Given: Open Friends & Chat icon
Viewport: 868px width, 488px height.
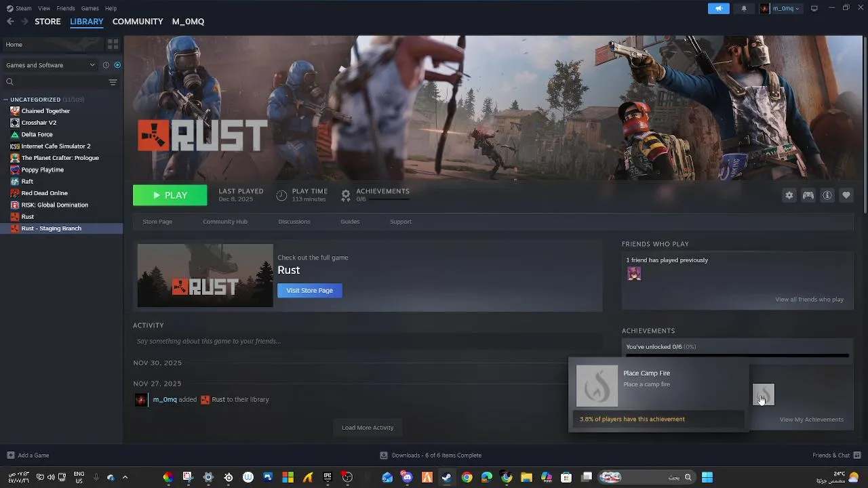Looking at the screenshot, I should tap(857, 455).
